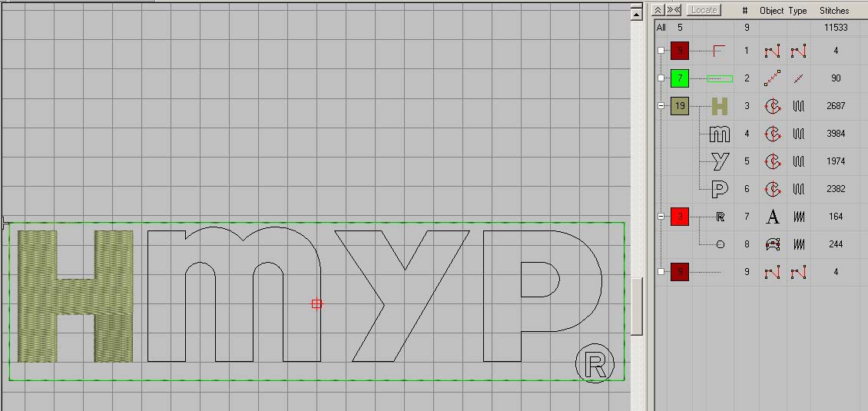Select the small R thumbnail in row 7

[721, 217]
